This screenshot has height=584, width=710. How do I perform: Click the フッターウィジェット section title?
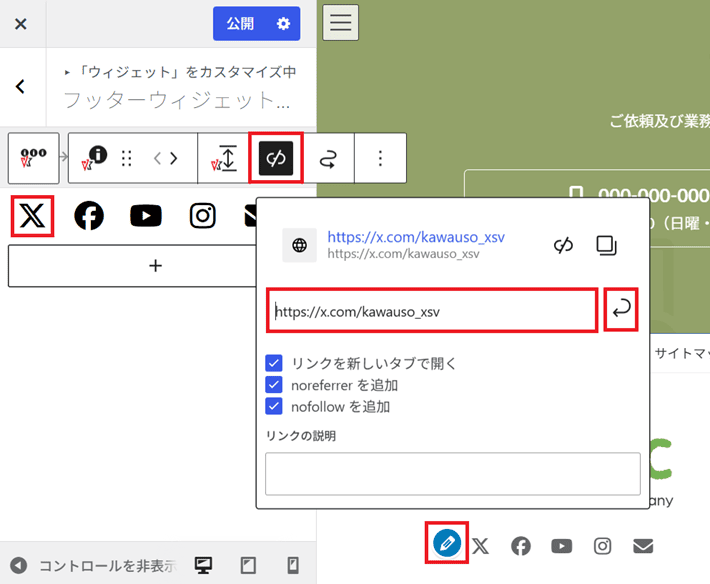(x=177, y=100)
